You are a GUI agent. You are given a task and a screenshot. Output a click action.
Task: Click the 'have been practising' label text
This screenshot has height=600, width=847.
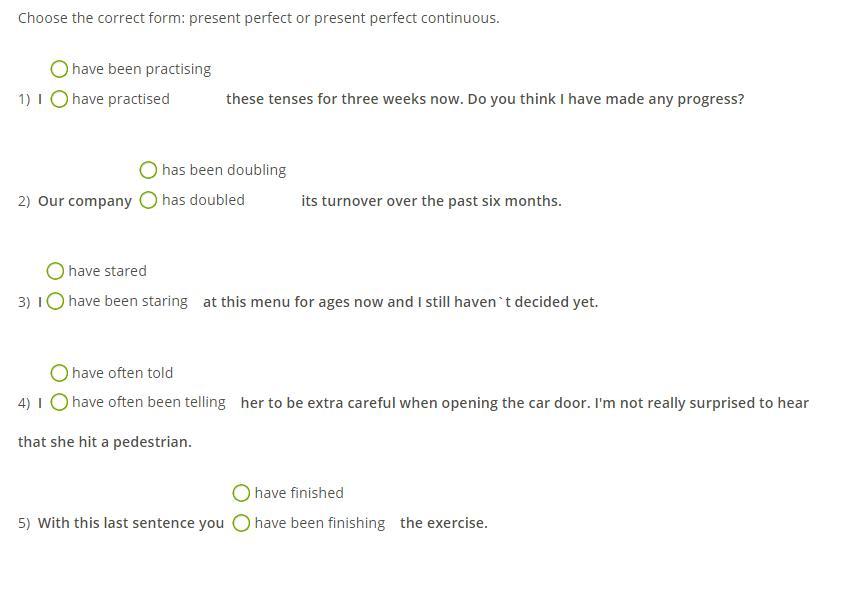click(142, 69)
